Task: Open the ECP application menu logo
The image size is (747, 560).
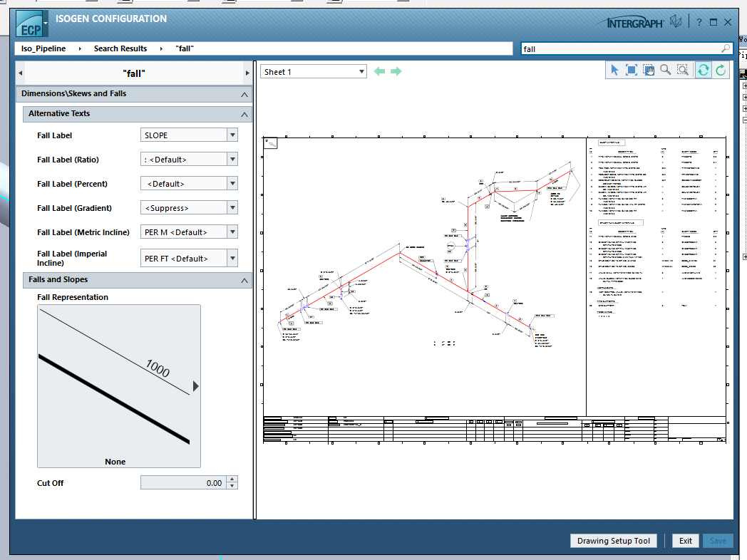Action: [x=31, y=24]
